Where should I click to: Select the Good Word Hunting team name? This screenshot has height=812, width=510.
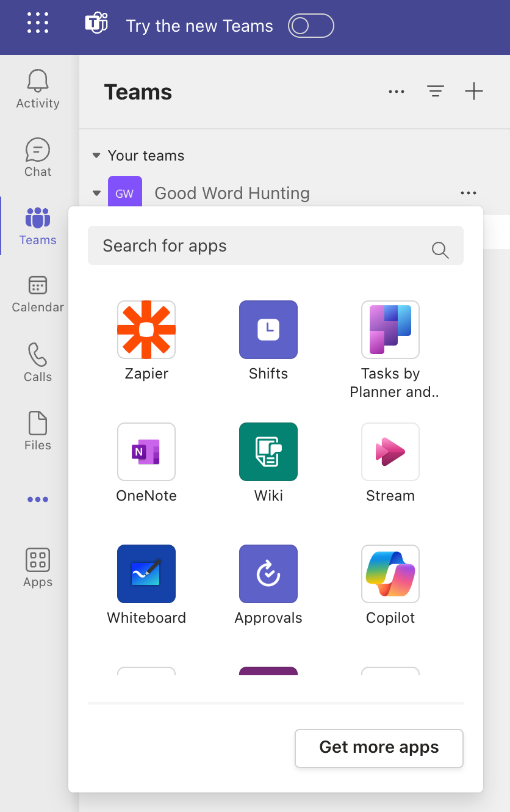[x=232, y=194]
